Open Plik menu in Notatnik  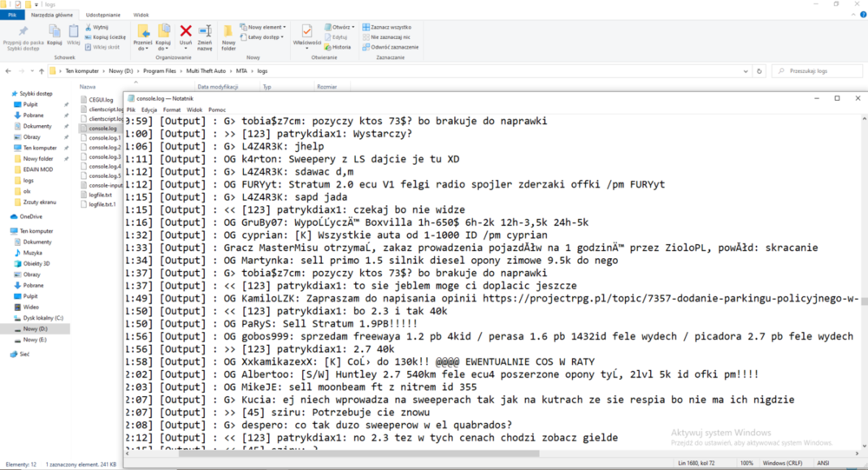pyautogui.click(x=131, y=109)
